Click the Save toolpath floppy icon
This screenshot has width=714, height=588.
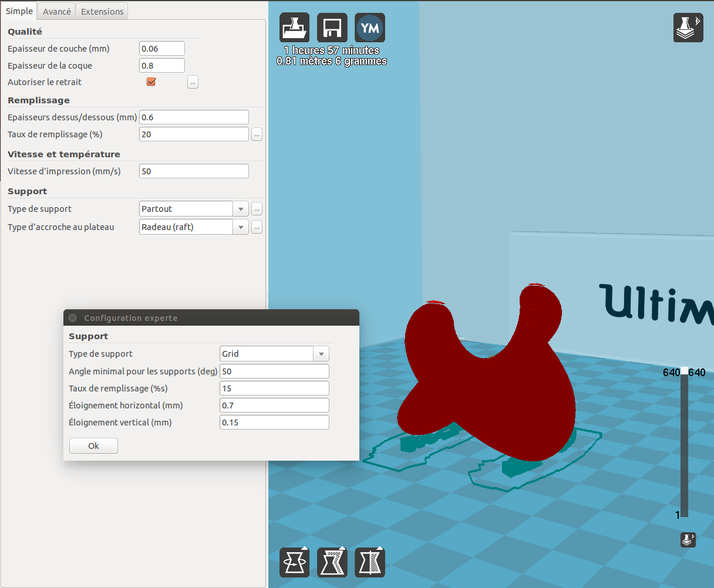(x=332, y=28)
